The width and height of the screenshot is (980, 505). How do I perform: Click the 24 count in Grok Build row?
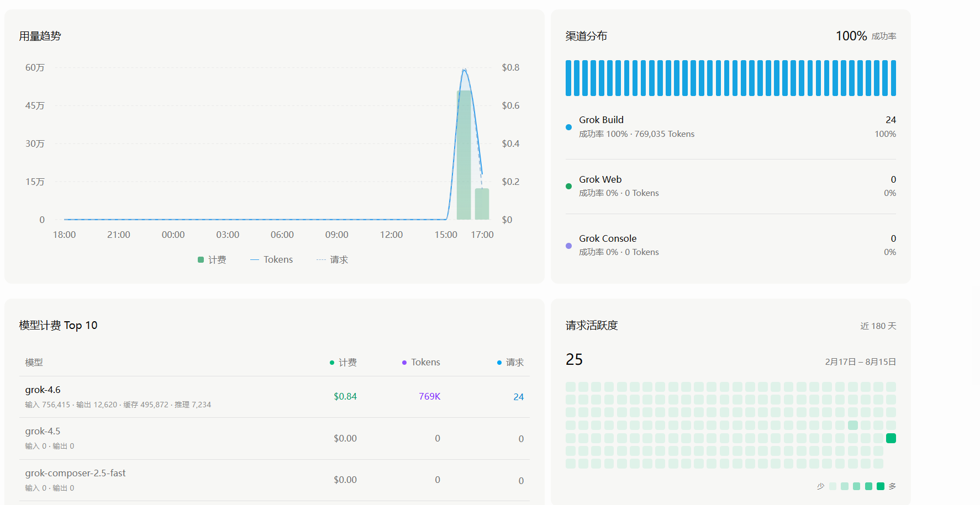click(891, 120)
